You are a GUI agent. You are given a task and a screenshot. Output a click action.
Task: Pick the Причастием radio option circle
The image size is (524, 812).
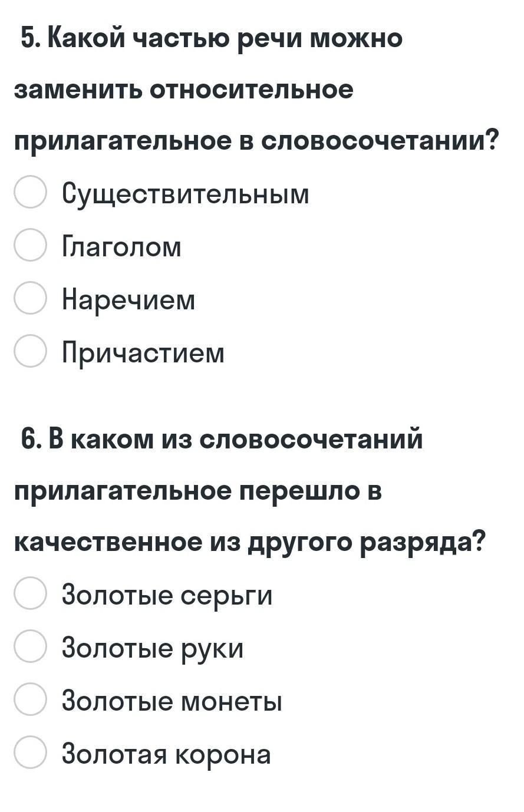pos(30,351)
